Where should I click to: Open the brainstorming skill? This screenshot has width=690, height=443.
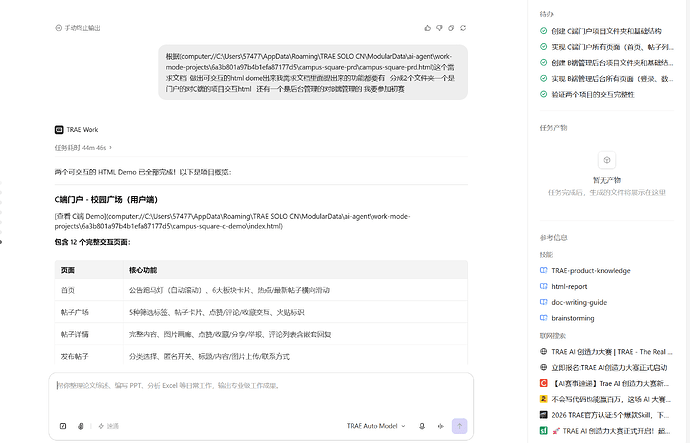point(573,318)
